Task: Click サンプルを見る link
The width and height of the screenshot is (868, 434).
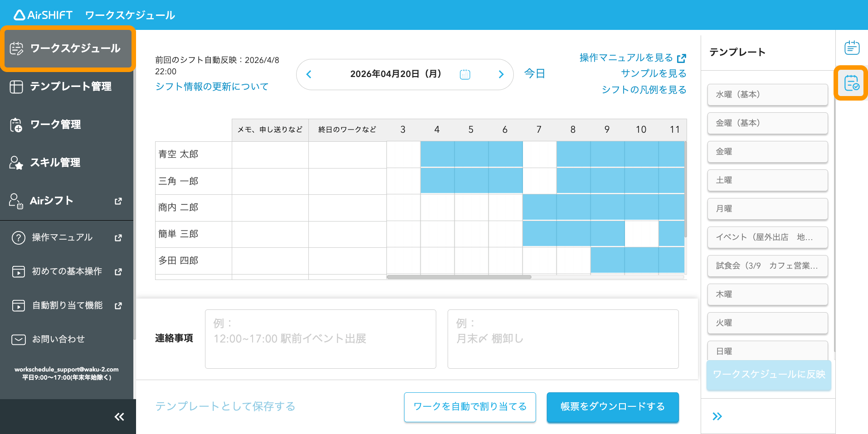Action: pyautogui.click(x=653, y=73)
